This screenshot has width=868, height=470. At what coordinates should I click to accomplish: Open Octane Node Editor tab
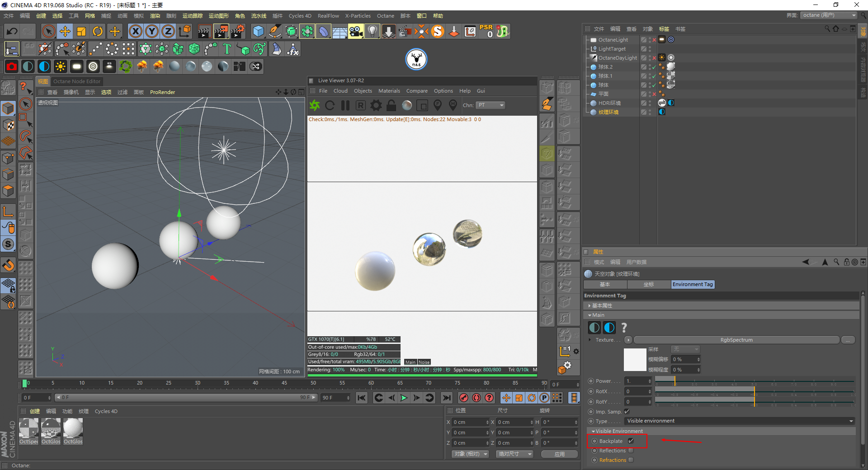(77, 81)
